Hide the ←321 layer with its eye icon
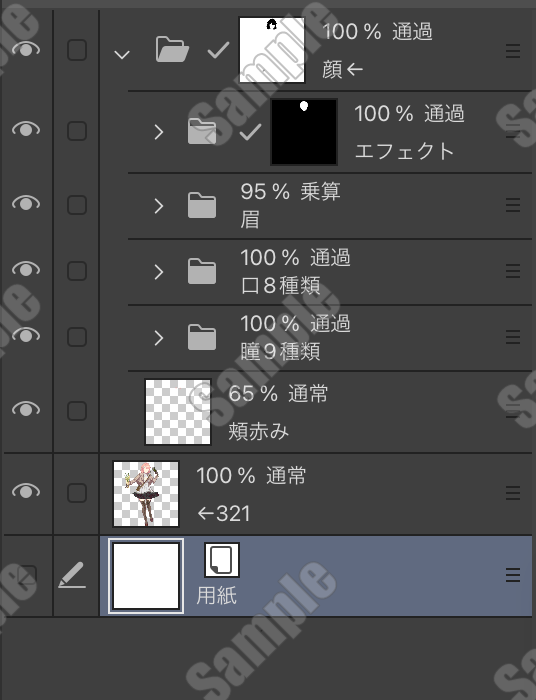The height and width of the screenshot is (700, 536). click(x=26, y=491)
